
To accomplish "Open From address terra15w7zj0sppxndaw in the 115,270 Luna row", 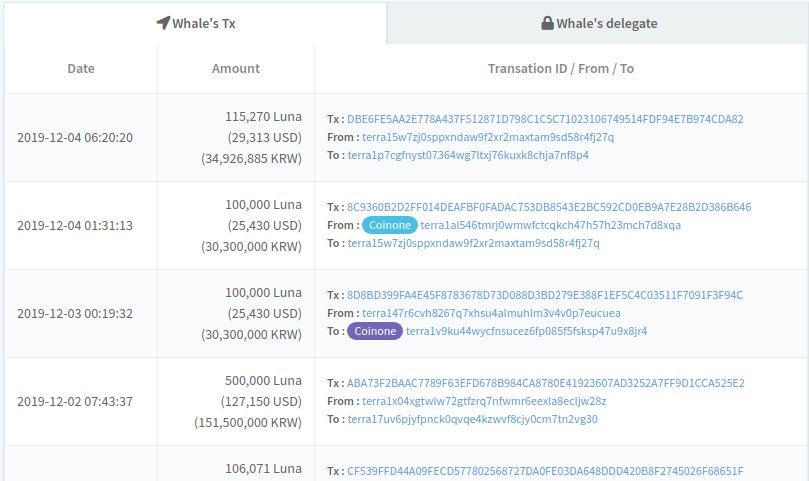I will point(488,137).
